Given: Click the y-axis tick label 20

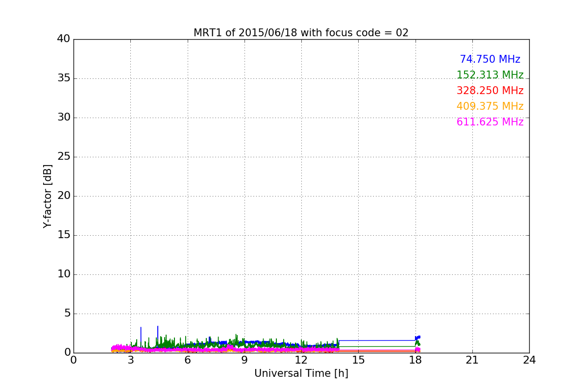Looking at the screenshot, I should click(x=63, y=196).
